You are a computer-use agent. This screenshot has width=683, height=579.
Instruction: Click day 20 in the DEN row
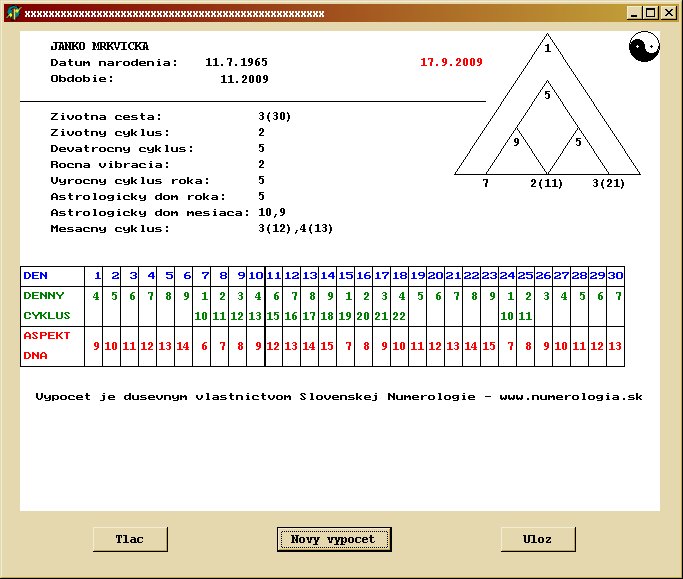click(x=436, y=276)
